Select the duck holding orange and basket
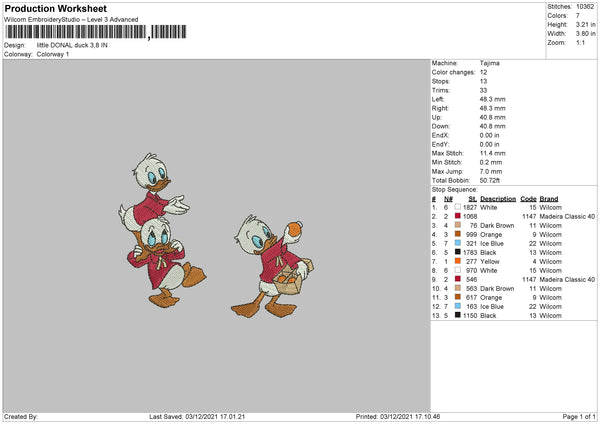Viewport: 600px width, 424px height. click(272, 266)
